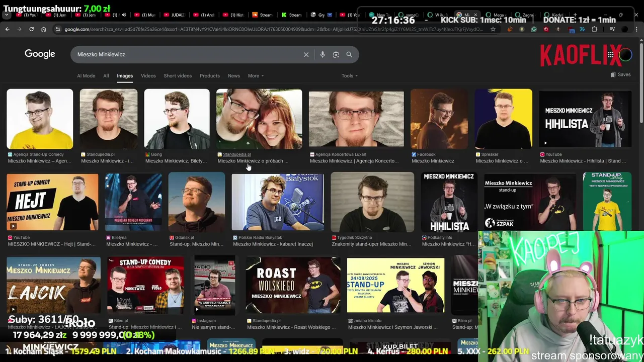Go back with the browser back arrow
644x362 pixels.
point(7,29)
